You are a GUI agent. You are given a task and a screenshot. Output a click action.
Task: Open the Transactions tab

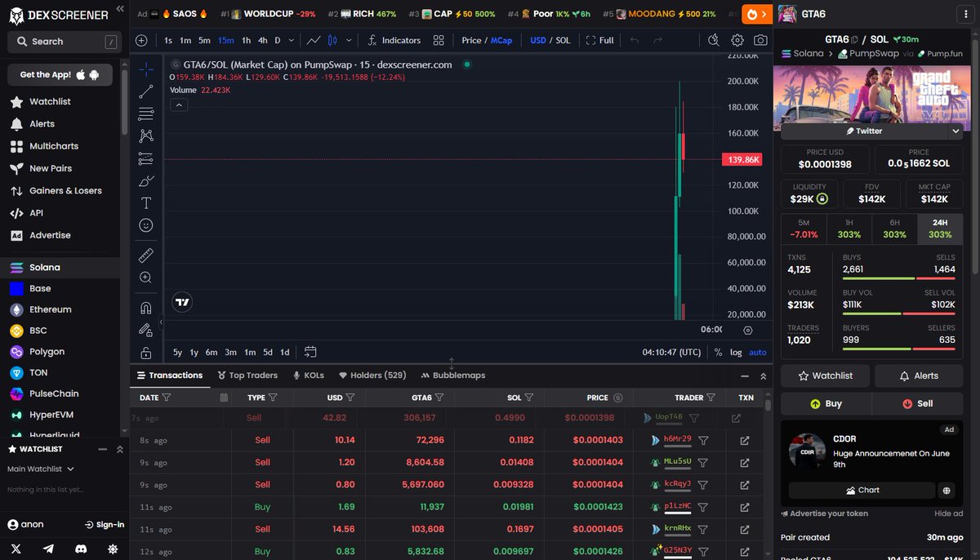(x=170, y=376)
